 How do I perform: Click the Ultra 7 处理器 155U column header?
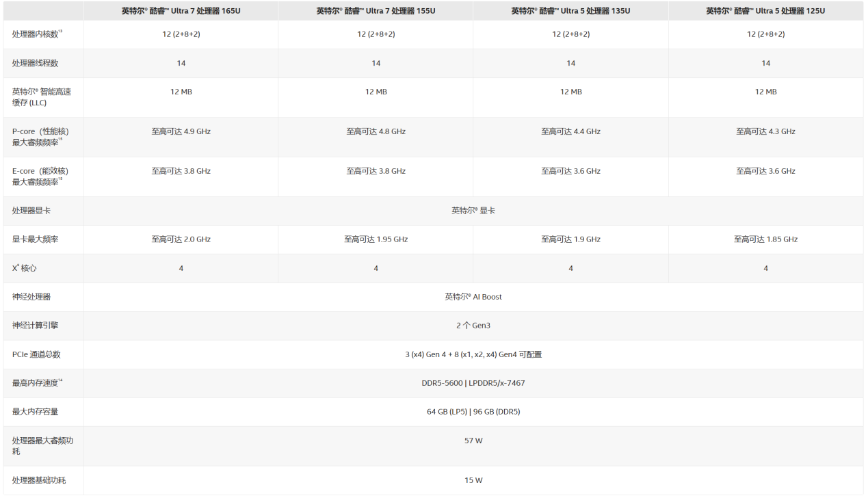point(376,11)
